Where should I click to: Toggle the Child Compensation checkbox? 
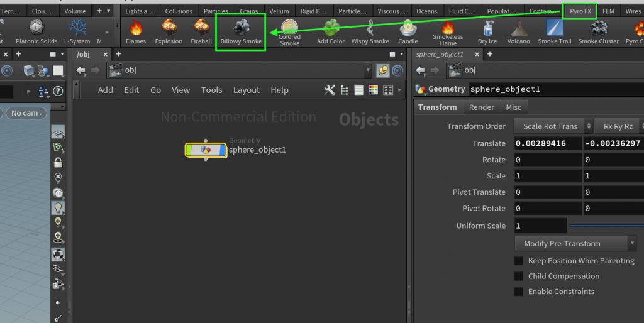[x=519, y=276]
